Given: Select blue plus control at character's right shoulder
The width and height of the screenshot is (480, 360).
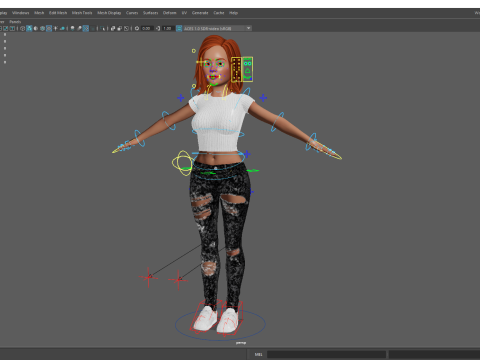Looking at the screenshot, I should pyautogui.click(x=180, y=98).
